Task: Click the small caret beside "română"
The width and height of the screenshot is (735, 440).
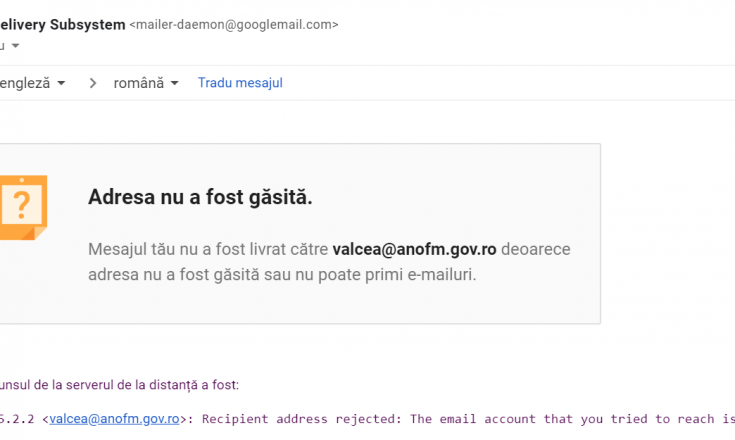Action: pyautogui.click(x=174, y=83)
